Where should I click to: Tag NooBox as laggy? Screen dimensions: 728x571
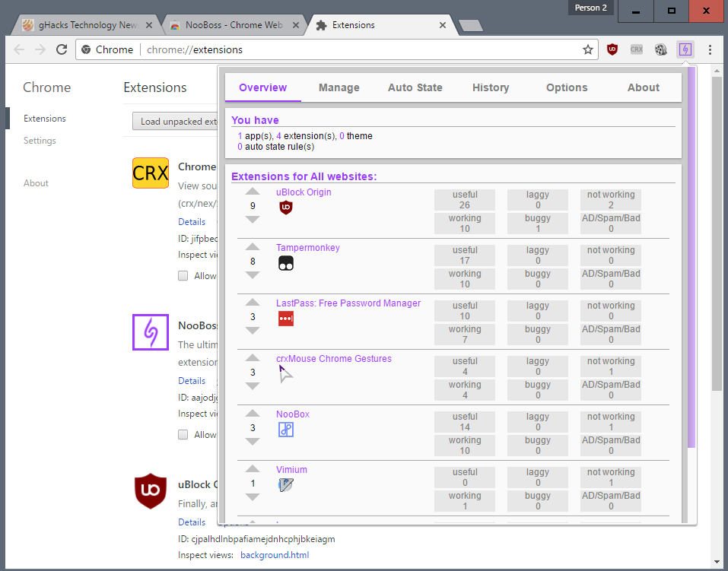[538, 421]
